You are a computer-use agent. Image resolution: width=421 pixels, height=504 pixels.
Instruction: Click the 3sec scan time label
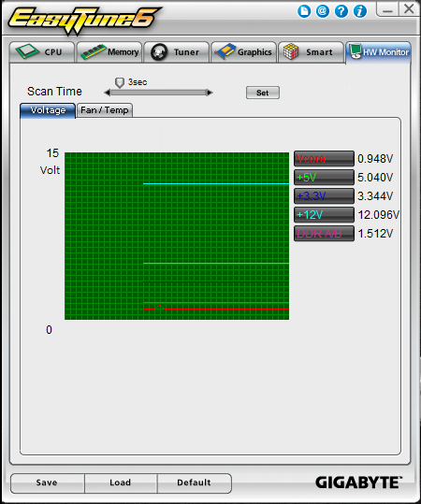(x=138, y=82)
